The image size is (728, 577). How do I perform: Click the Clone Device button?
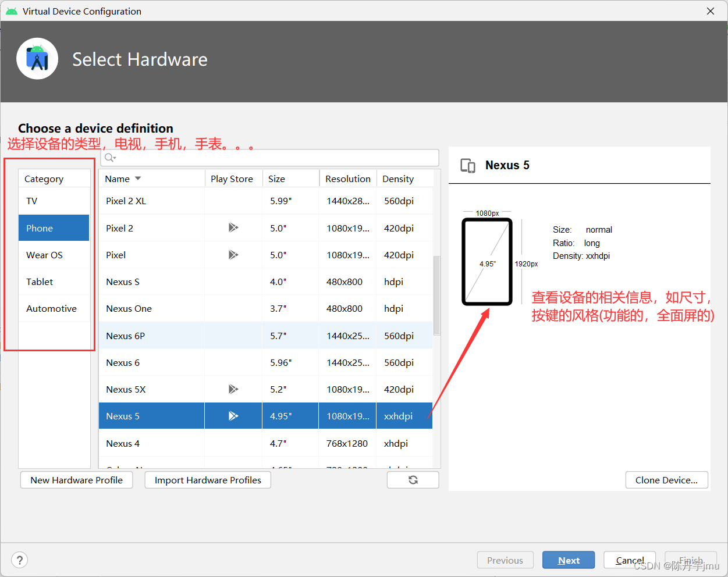(666, 480)
